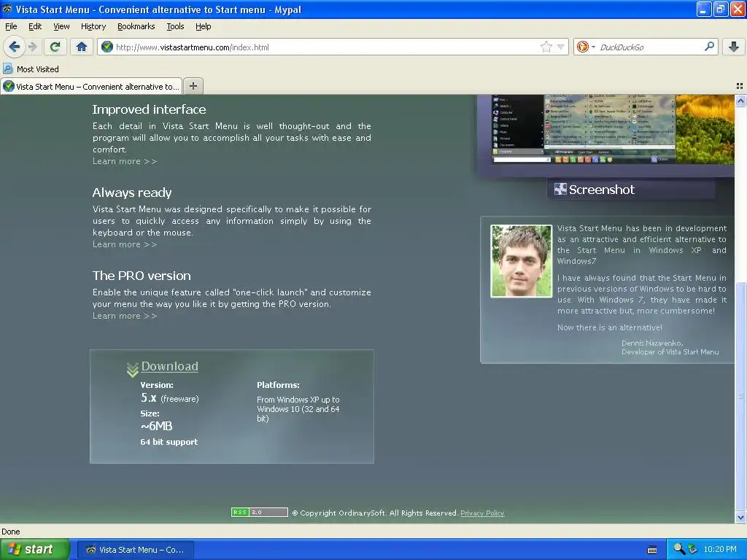Viewport: 747px width, 560px height.
Task: Open the Edit menu
Action: 35,26
